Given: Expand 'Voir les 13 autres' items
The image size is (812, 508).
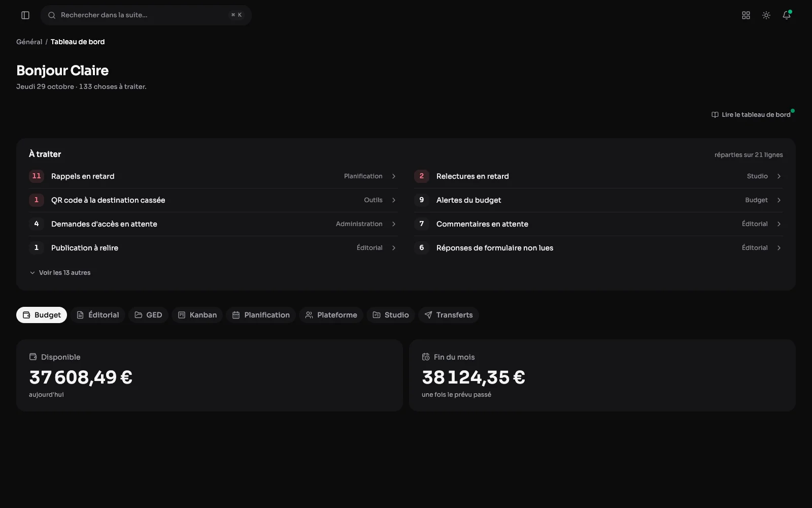Looking at the screenshot, I should tap(60, 273).
